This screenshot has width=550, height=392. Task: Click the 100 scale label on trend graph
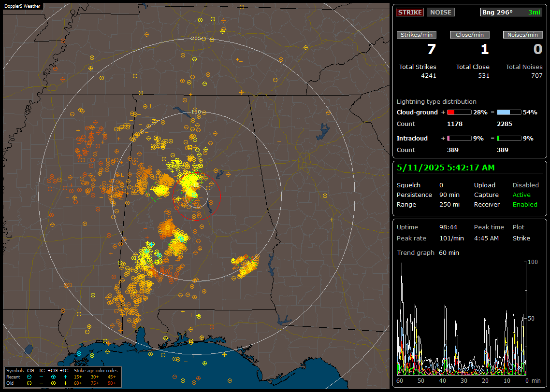533,262
